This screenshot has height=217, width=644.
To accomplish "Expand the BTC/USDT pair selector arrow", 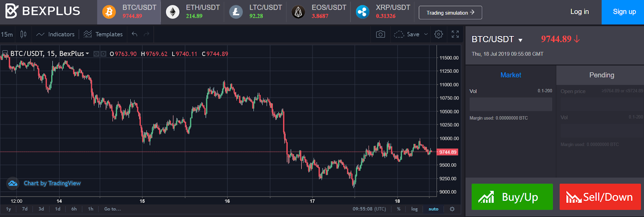I will pyautogui.click(x=520, y=40).
